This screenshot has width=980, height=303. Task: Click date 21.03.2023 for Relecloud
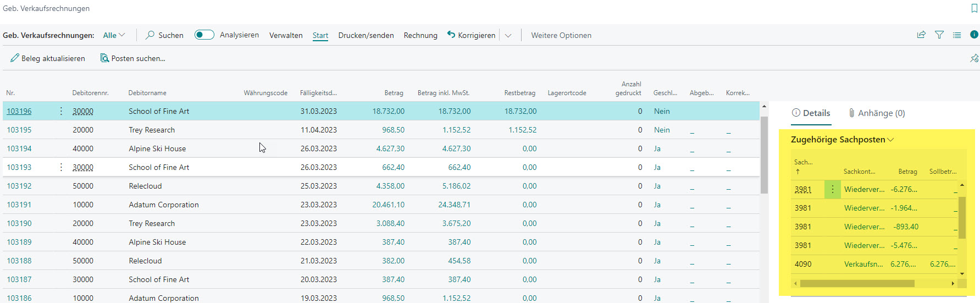319,261
